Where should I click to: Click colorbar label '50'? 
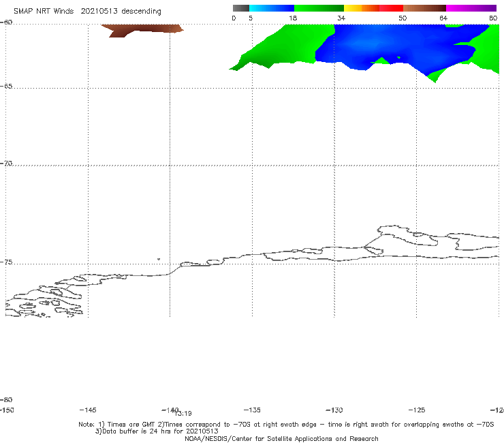click(403, 18)
